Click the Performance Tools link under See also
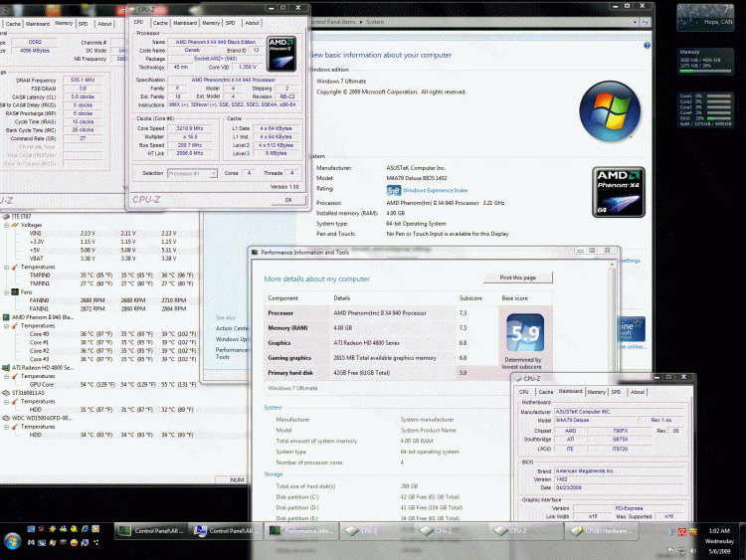Screen dimensions: 746x560 pyautogui.click(x=232, y=353)
